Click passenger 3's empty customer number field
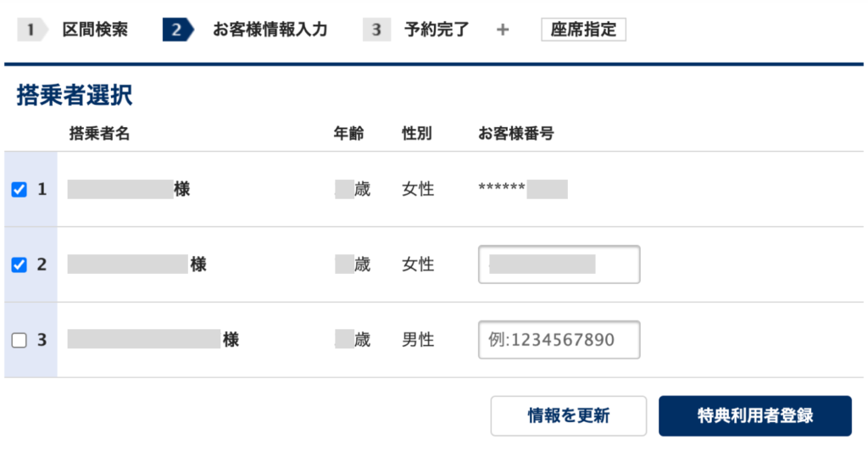 (x=559, y=340)
